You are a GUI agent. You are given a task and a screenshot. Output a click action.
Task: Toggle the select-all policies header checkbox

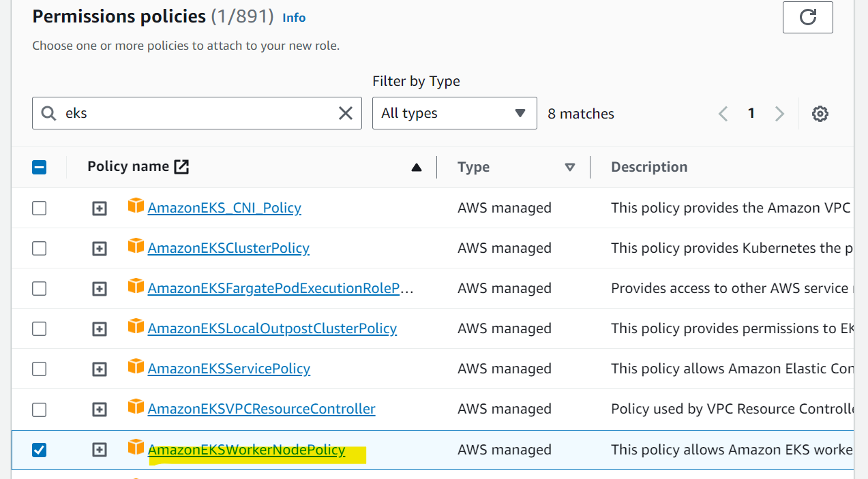coord(40,167)
